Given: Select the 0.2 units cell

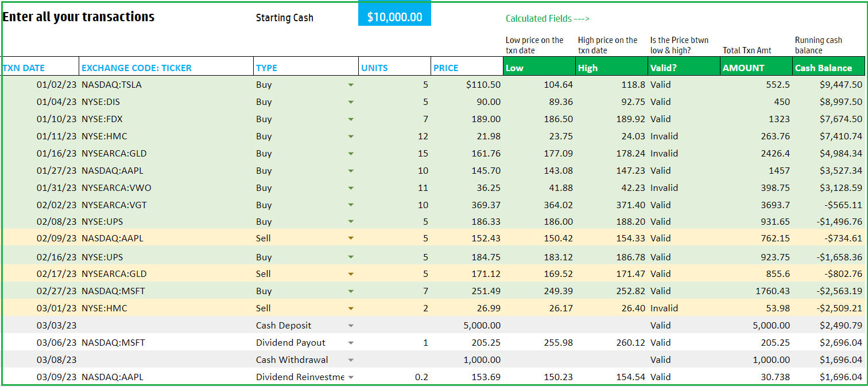Looking at the screenshot, I should (395, 377).
